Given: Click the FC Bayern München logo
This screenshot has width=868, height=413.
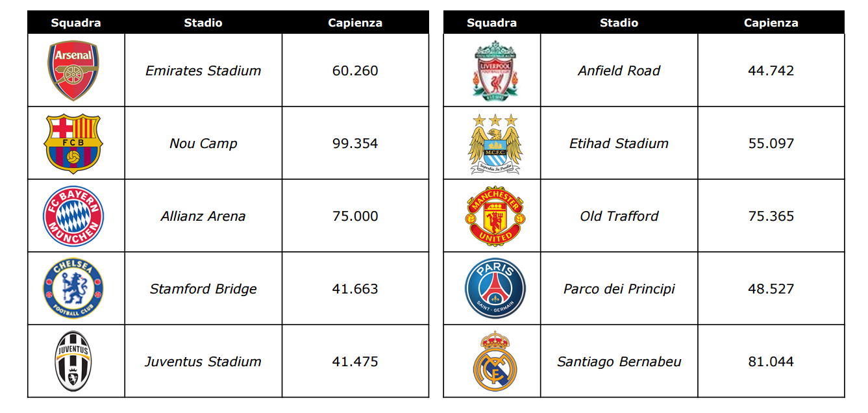Looking at the screenshot, I should pyautogui.click(x=73, y=216).
